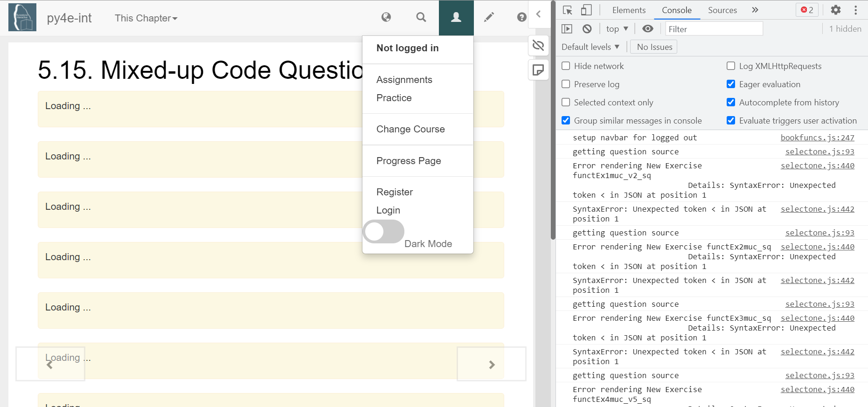
Task: Toggle the Dark Mode switch
Action: pyautogui.click(x=384, y=232)
